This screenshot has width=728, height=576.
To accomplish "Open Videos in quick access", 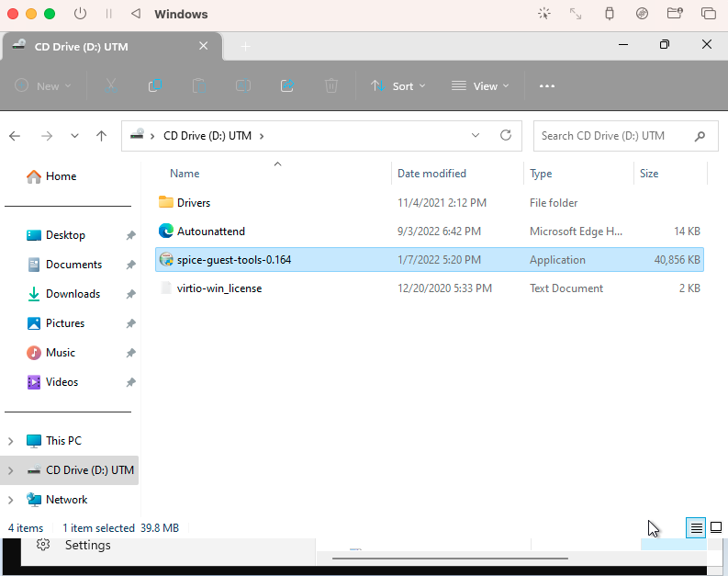I will 53,382.
